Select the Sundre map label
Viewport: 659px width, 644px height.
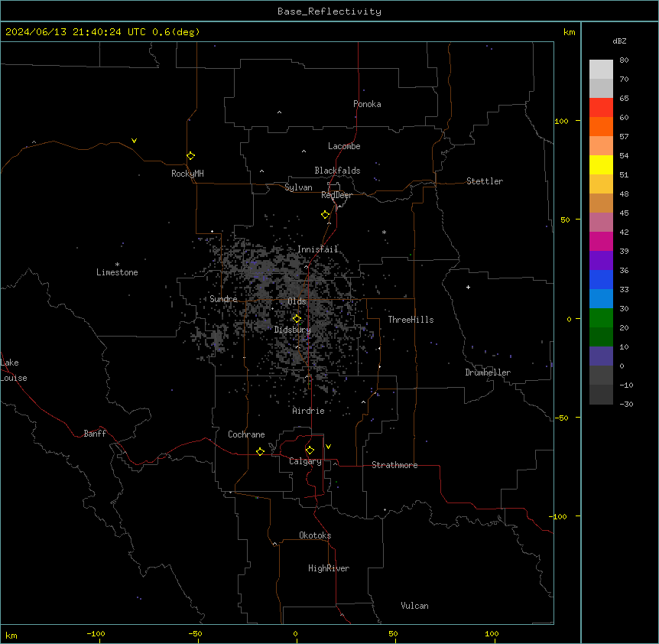[223, 299]
